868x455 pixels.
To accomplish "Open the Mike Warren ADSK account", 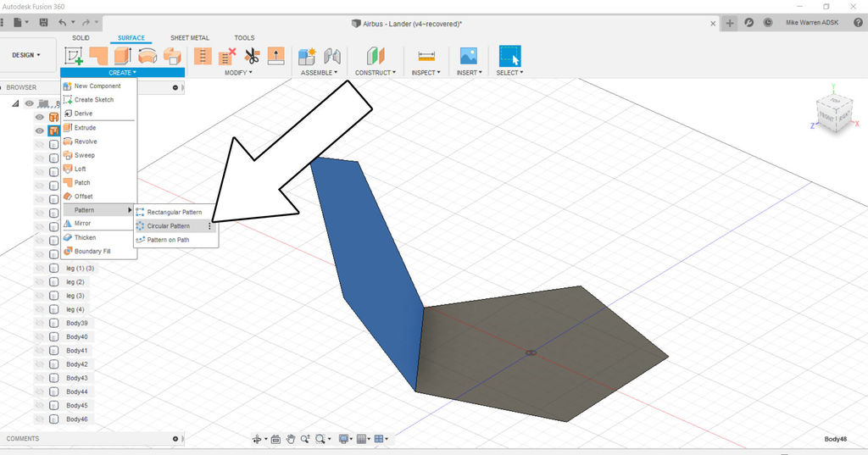I will click(x=812, y=23).
